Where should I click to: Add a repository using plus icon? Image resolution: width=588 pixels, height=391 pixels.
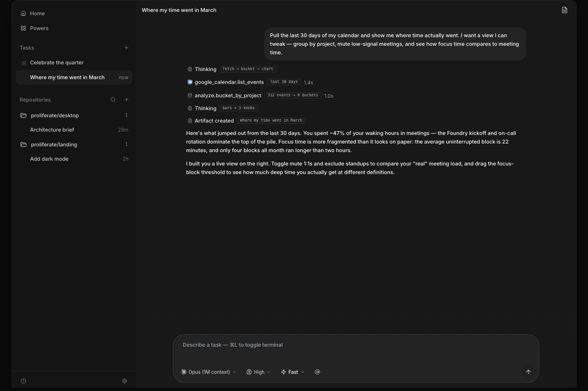(126, 100)
